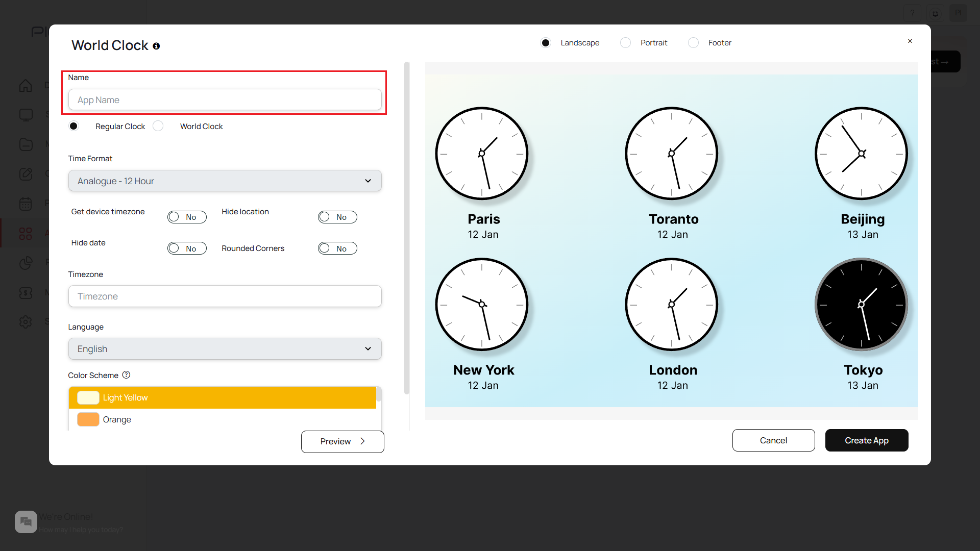Screen dimensions: 980x551
Task: Toggle the Get device timezone switch
Action: tap(187, 217)
